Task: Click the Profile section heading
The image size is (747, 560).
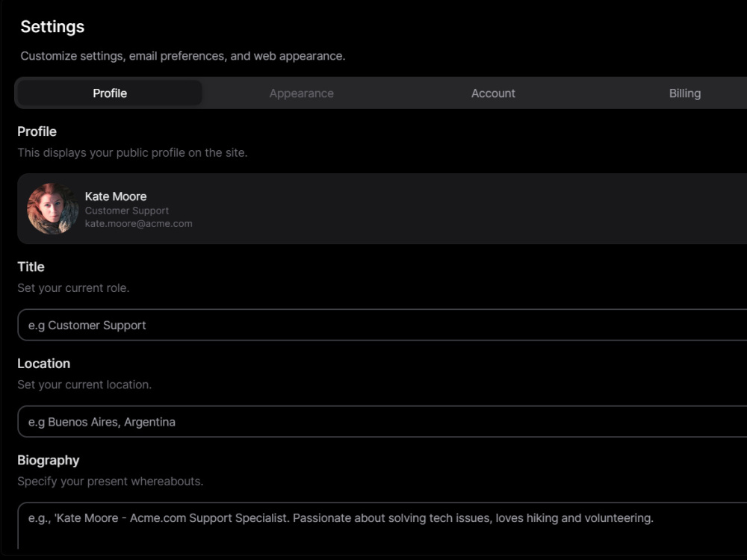Action: 37,131
